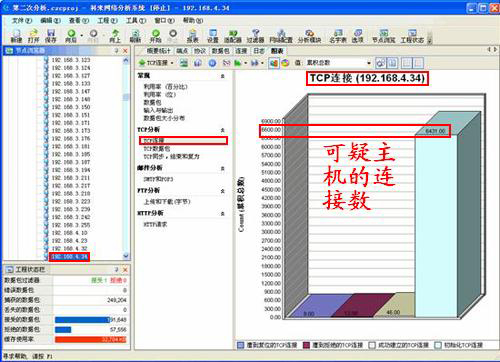Select HTTP请求 chart item
Screen dimensions: 500x362
[155, 224]
